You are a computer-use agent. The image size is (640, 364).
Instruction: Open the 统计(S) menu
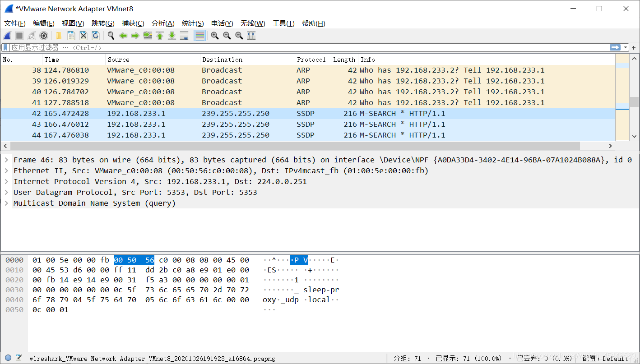point(193,23)
